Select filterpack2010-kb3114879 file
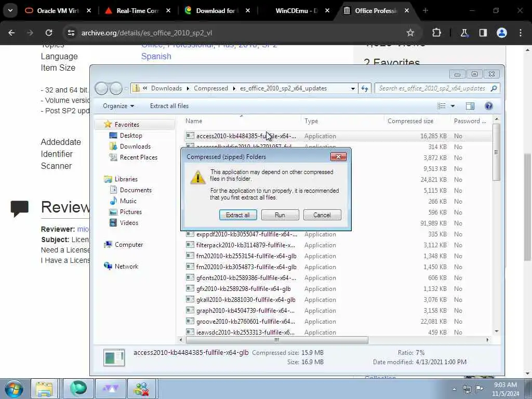 [x=245, y=245]
